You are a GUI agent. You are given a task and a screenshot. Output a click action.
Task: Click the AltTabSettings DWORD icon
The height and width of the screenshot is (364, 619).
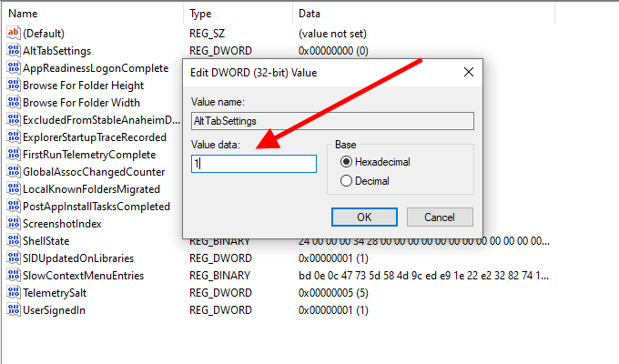pos(13,50)
